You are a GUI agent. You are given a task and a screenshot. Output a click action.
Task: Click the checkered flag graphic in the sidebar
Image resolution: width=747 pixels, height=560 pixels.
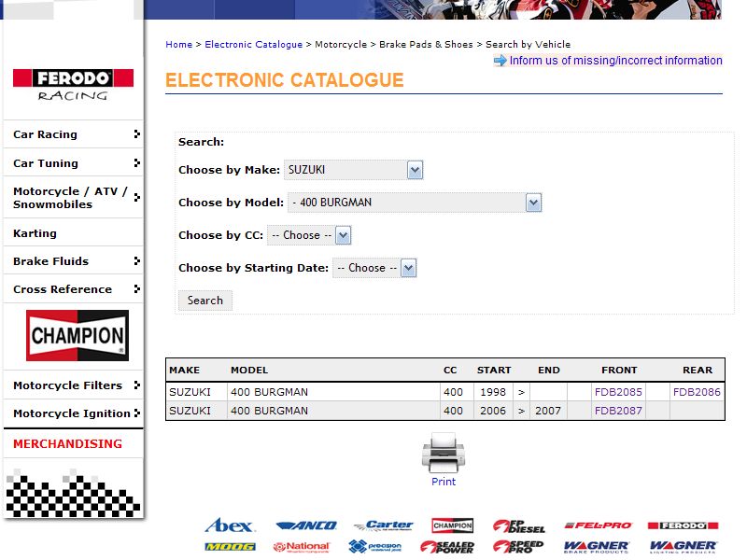click(73, 494)
